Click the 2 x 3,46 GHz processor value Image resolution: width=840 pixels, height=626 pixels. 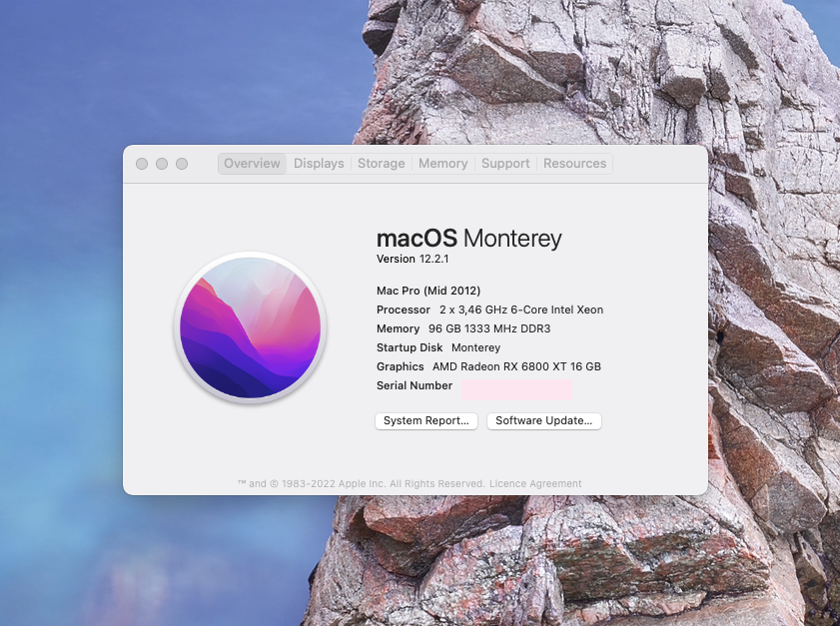[521, 310]
